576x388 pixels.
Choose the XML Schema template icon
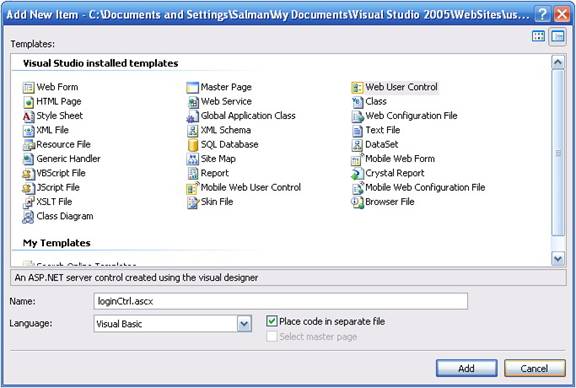pyautogui.click(x=192, y=130)
